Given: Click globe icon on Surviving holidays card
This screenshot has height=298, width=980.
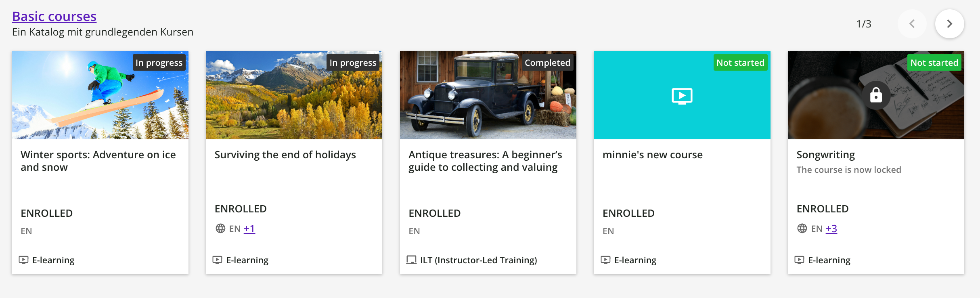Looking at the screenshot, I should coord(220,229).
